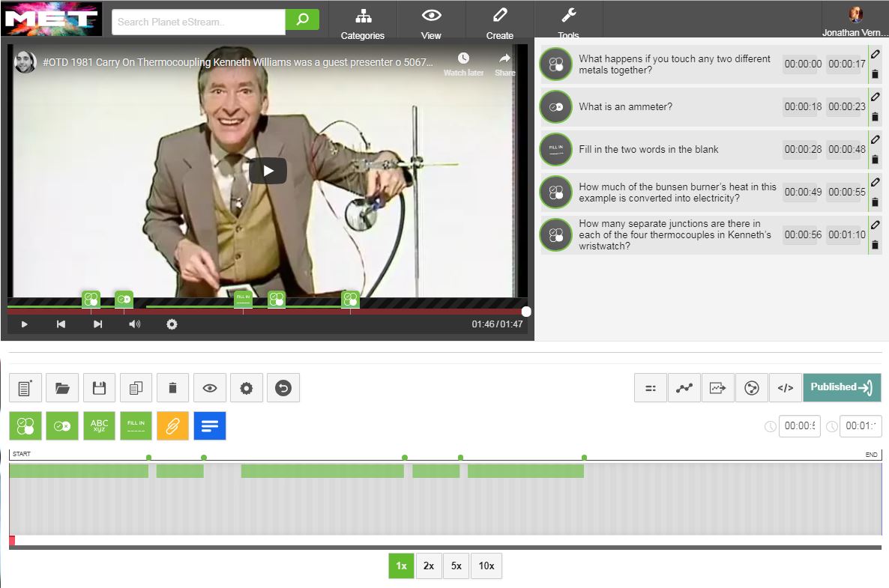889x588 pixels.
Task: Click end time 00:00:48 of the fill-in question
Action: pos(846,150)
